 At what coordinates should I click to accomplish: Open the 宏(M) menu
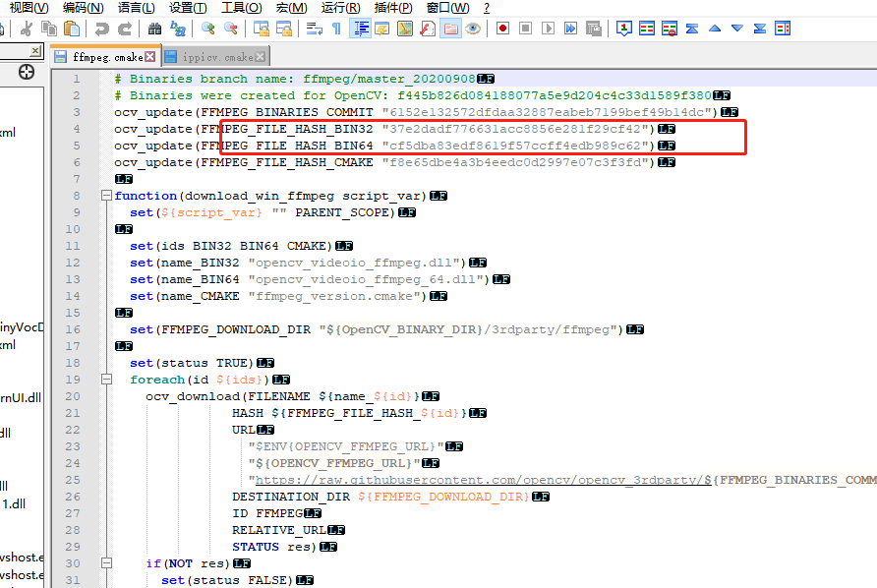click(x=291, y=8)
